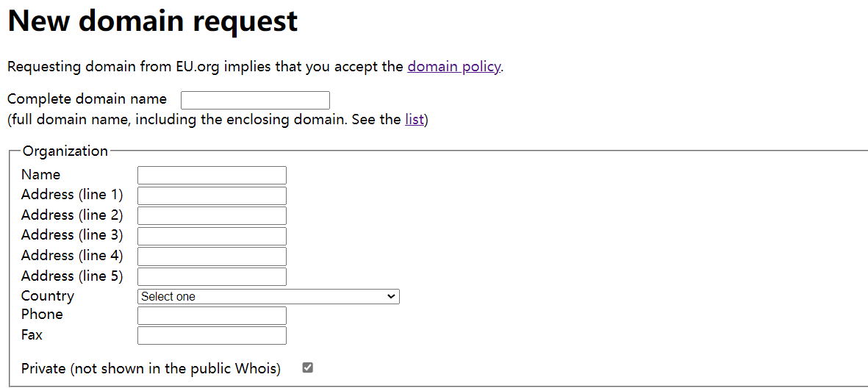The height and width of the screenshot is (391, 868).
Task: Click the Address (line 5) input
Action: tap(212, 276)
